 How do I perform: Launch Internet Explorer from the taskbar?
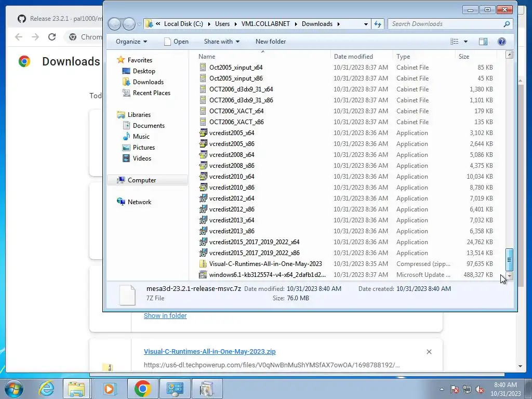46,389
